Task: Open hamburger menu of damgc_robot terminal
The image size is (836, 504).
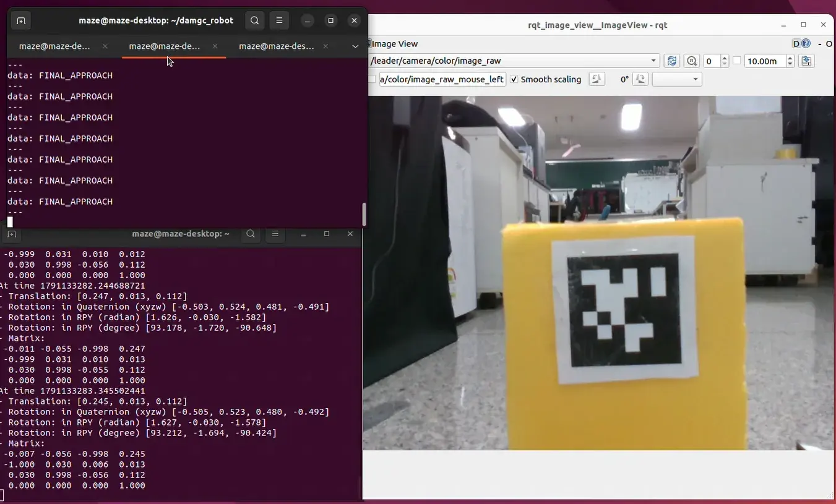Action: [x=279, y=20]
